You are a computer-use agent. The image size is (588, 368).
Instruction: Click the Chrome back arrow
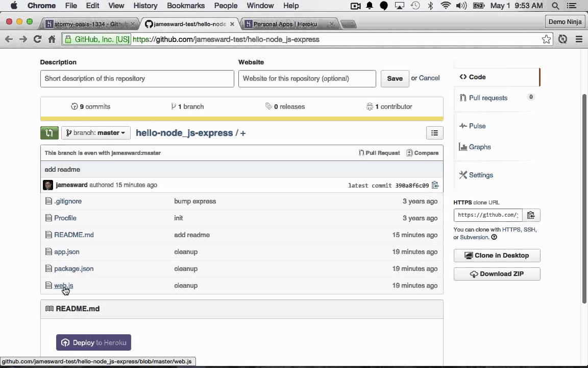(x=9, y=39)
